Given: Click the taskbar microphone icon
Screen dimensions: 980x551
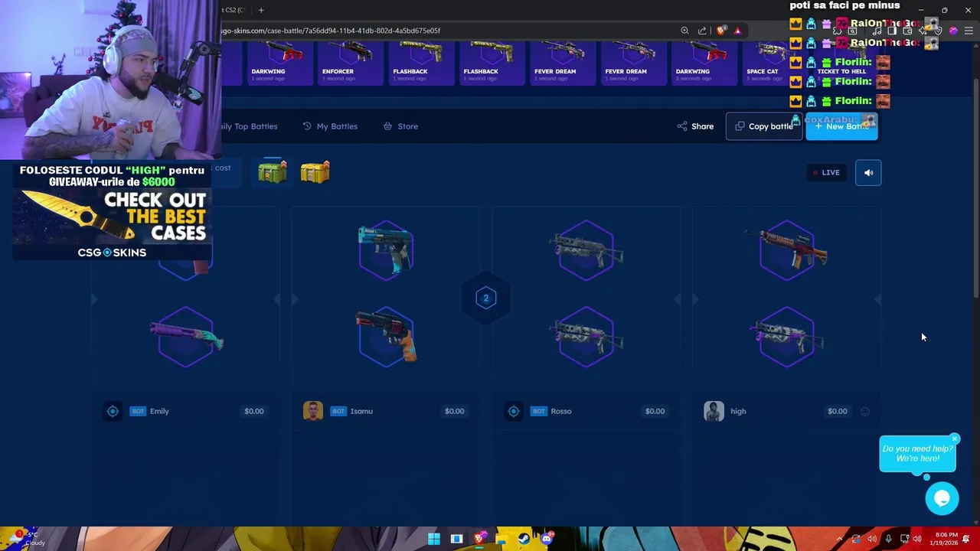Looking at the screenshot, I should (888, 539).
